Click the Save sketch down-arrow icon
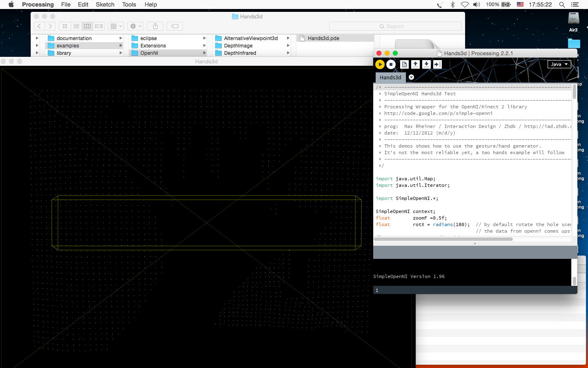Screen dimensions: 588x368 pyautogui.click(x=426, y=64)
